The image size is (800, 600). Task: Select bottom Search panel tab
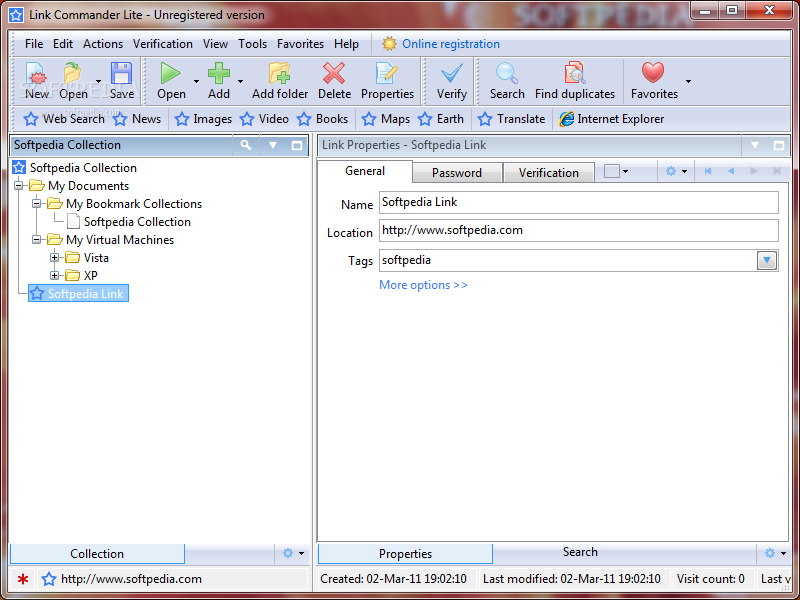click(x=580, y=552)
